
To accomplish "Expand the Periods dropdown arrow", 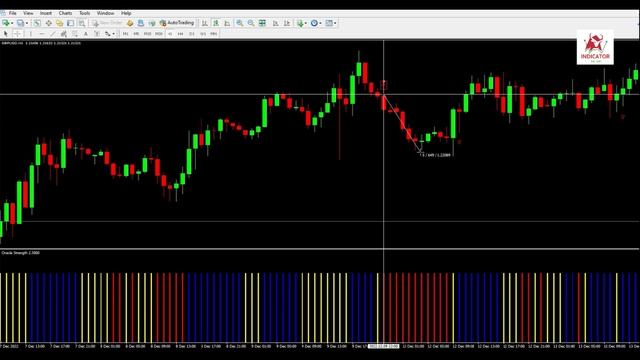I will [x=320, y=23].
